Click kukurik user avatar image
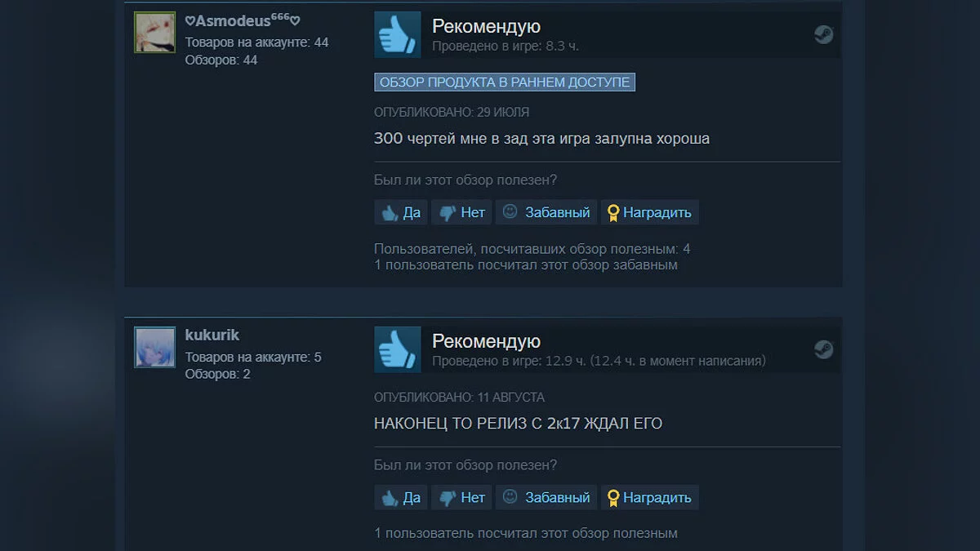Screen dimensions: 980x551 click(x=154, y=348)
